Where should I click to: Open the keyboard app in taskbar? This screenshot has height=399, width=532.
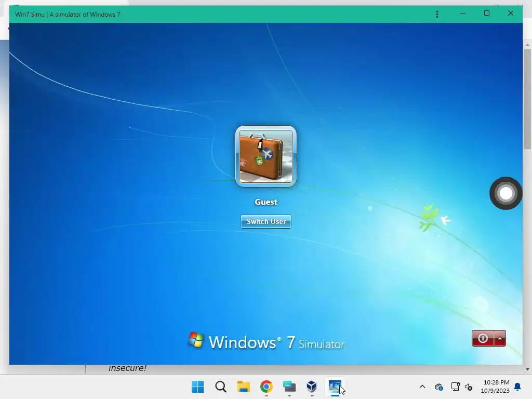tap(289, 387)
